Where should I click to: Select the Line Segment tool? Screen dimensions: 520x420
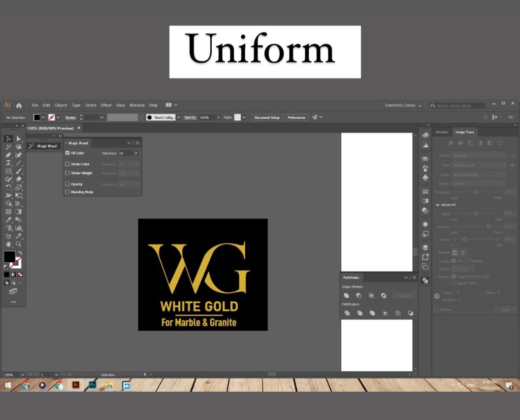coord(19,163)
